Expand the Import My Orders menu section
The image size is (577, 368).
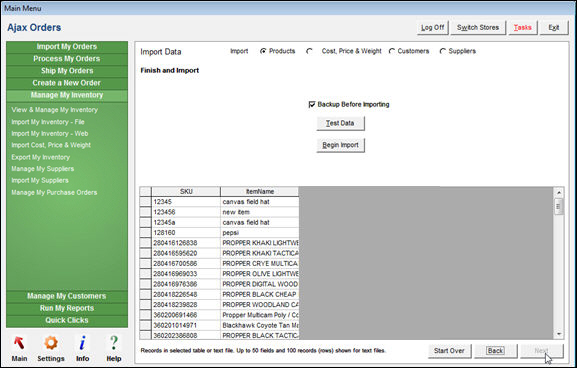[x=67, y=47]
